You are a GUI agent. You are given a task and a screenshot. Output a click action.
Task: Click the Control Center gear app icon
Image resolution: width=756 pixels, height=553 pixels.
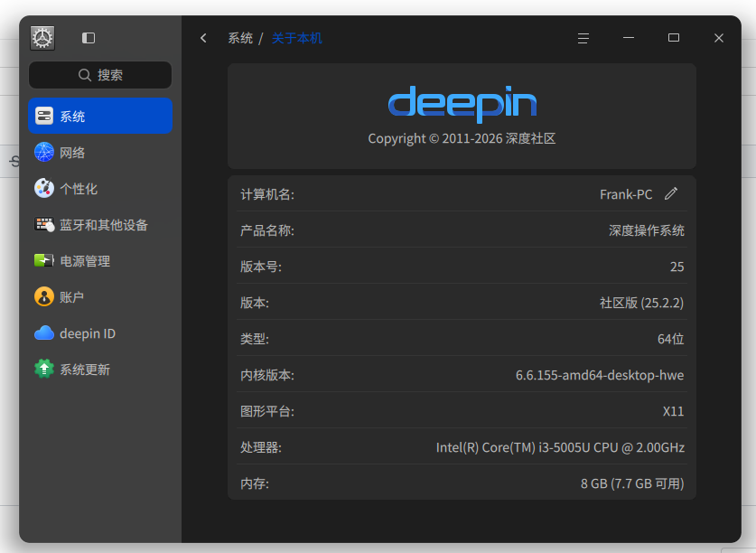pyautogui.click(x=42, y=38)
